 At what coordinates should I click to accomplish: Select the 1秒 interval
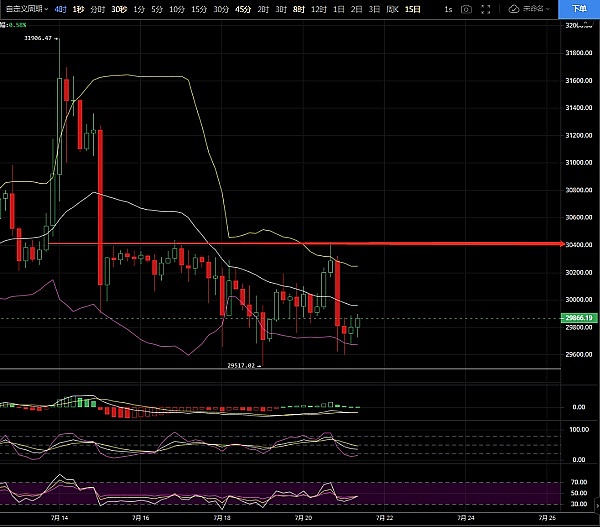[x=77, y=9]
